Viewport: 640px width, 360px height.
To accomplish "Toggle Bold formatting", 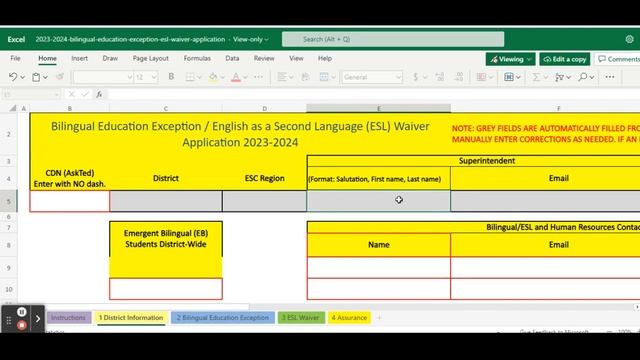I will [x=171, y=77].
